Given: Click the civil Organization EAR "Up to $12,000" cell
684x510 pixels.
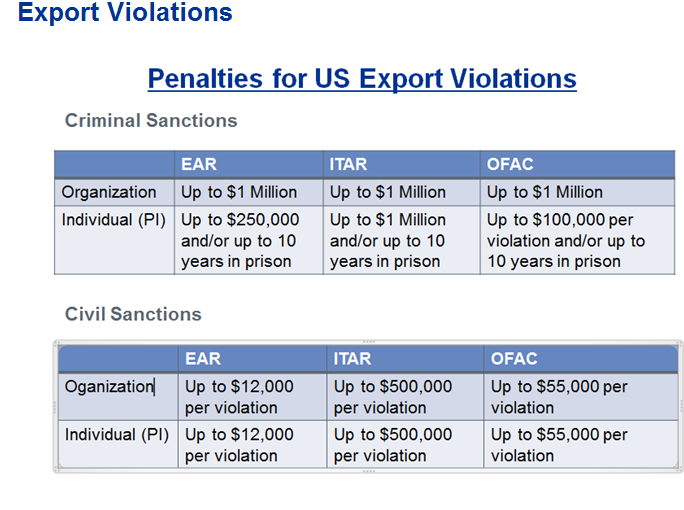Looking at the screenshot, I should [x=239, y=397].
